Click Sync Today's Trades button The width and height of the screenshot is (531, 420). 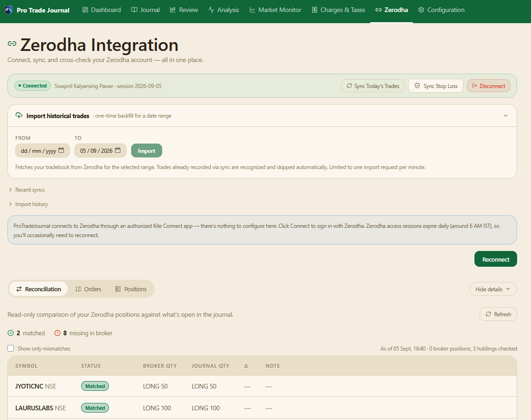(373, 86)
